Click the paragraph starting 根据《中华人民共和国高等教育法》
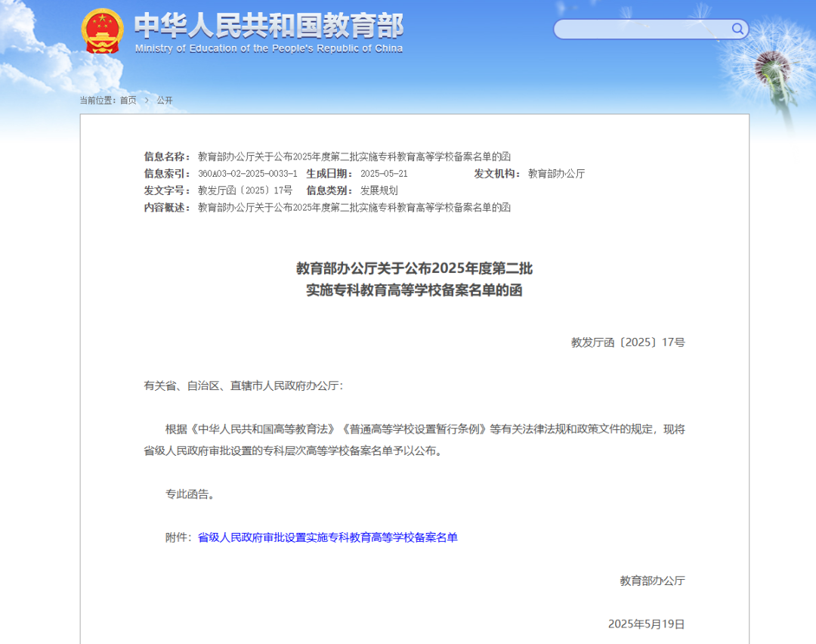The image size is (816, 644). [414, 440]
